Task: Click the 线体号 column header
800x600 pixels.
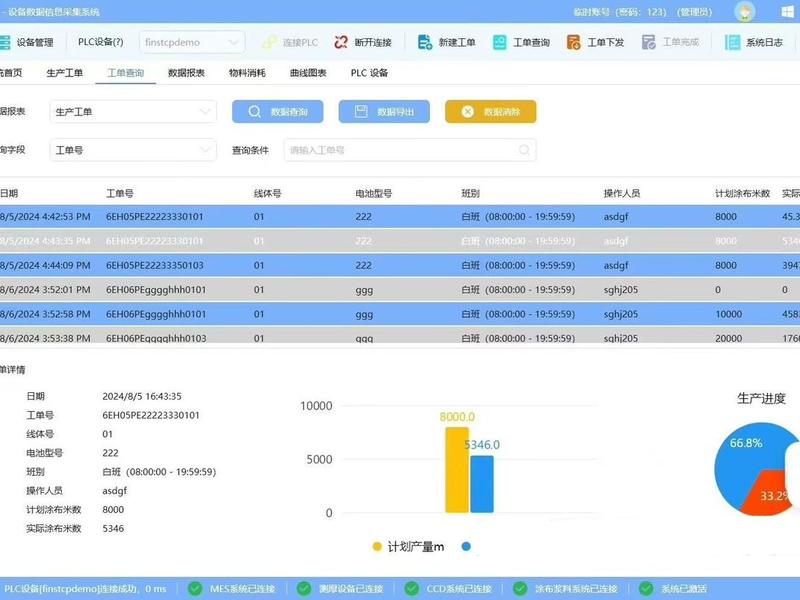Action: click(268, 193)
